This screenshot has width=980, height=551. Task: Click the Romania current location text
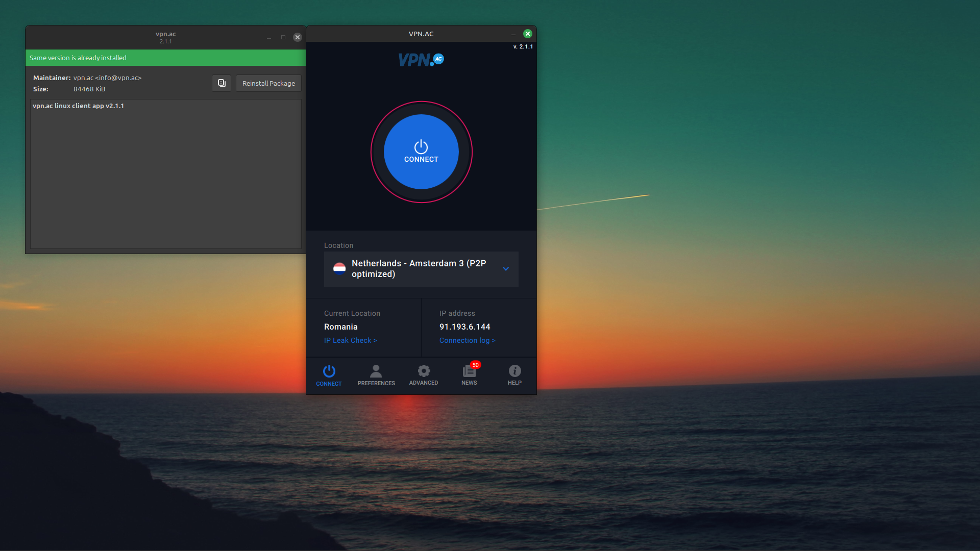(x=341, y=327)
